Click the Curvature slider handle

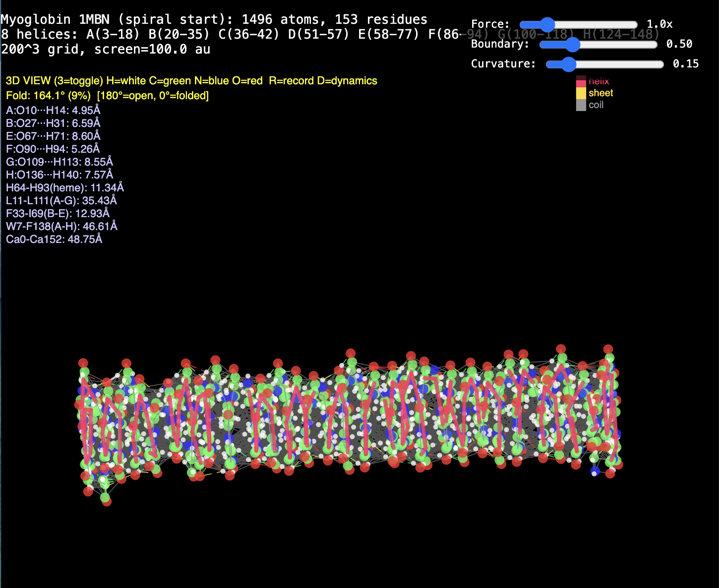pyautogui.click(x=568, y=64)
